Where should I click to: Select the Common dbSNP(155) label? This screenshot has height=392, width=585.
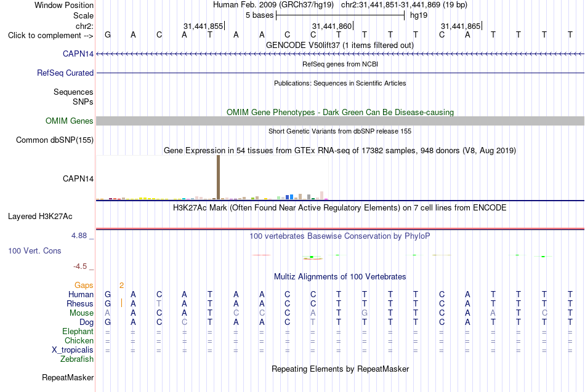(x=55, y=140)
